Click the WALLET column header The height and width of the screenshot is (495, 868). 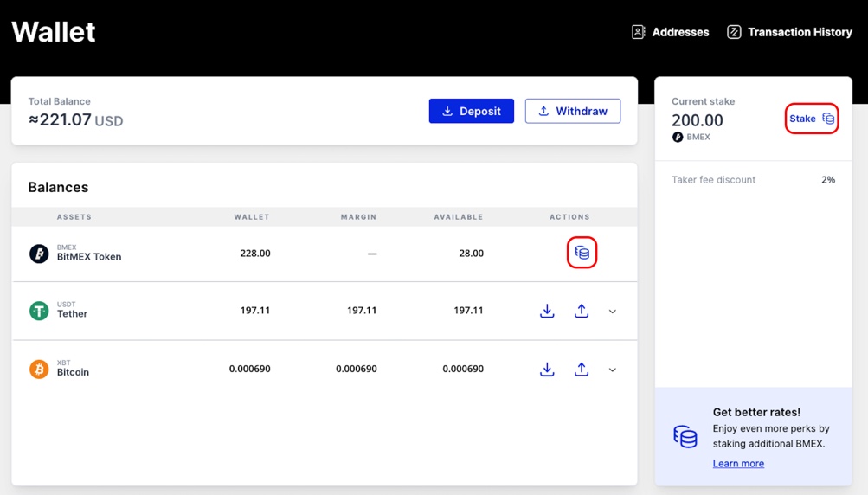pos(252,217)
